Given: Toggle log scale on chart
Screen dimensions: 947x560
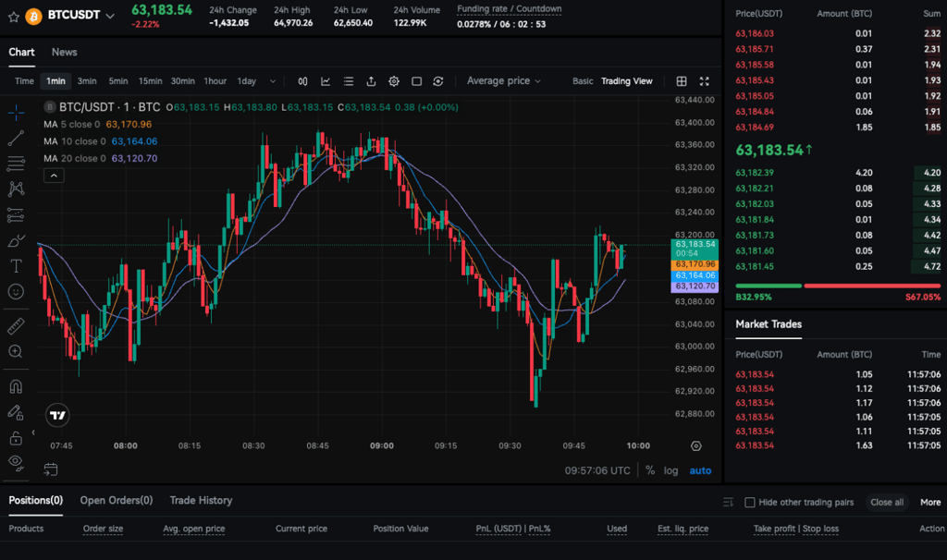Looking at the screenshot, I should click(x=671, y=470).
